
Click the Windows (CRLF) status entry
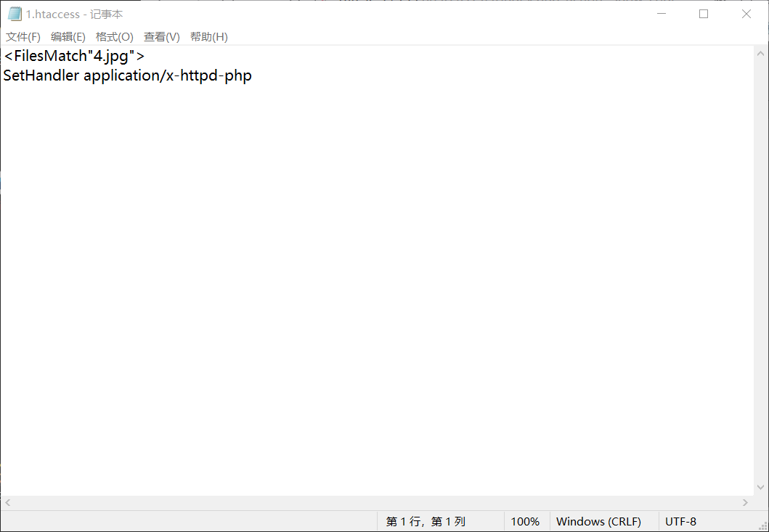pos(598,522)
